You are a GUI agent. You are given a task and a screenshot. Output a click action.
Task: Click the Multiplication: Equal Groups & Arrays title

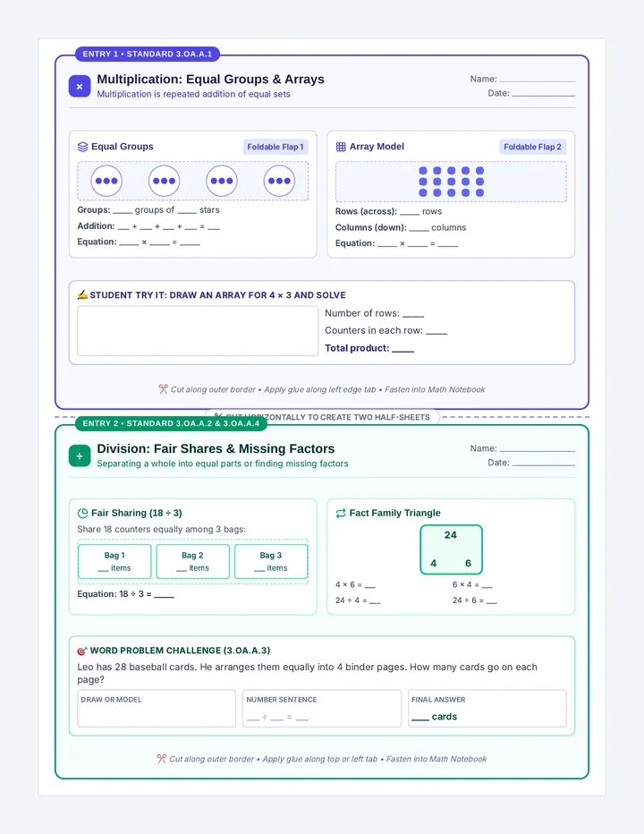[210, 80]
